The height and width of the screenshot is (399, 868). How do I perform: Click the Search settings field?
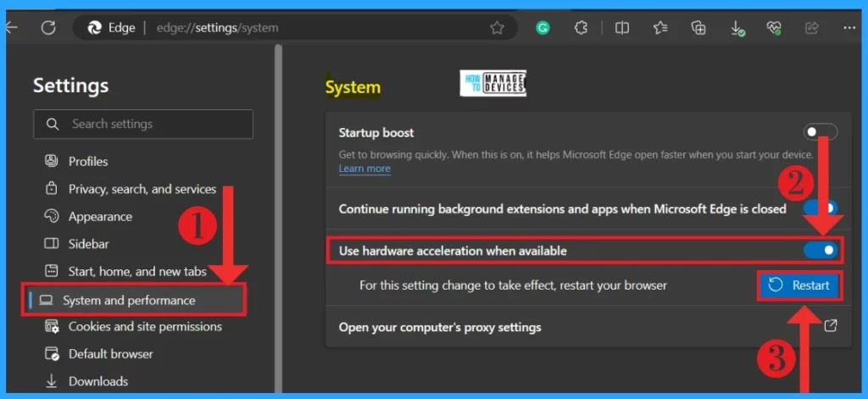(143, 124)
